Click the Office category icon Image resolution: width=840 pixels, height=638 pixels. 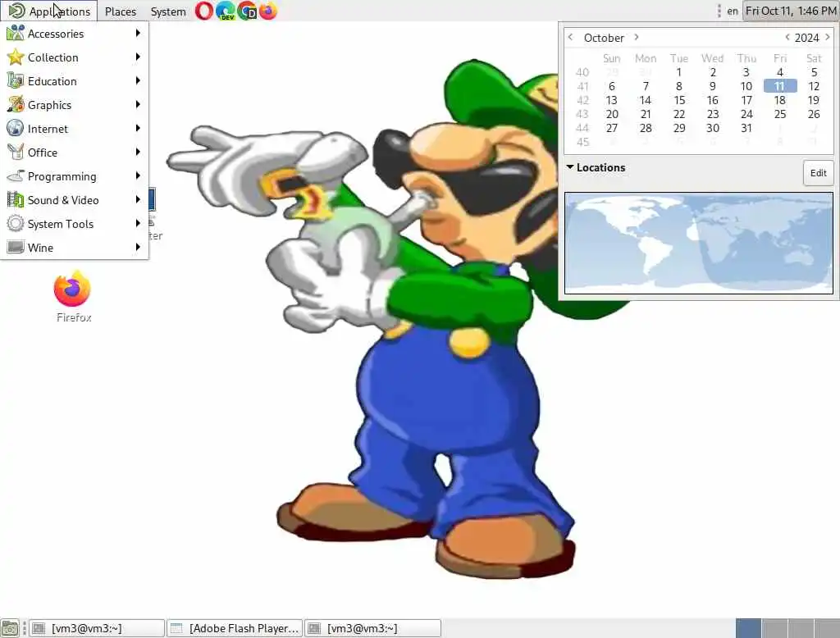tap(16, 153)
